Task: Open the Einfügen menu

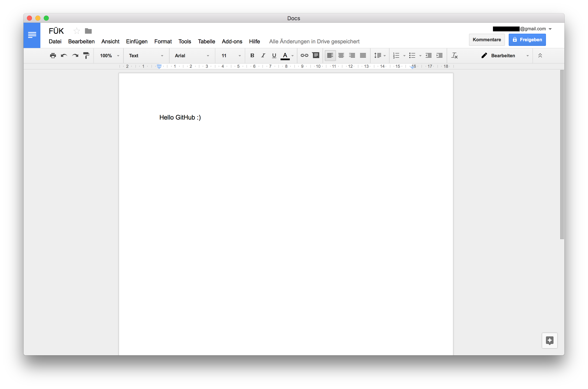Action: click(136, 41)
